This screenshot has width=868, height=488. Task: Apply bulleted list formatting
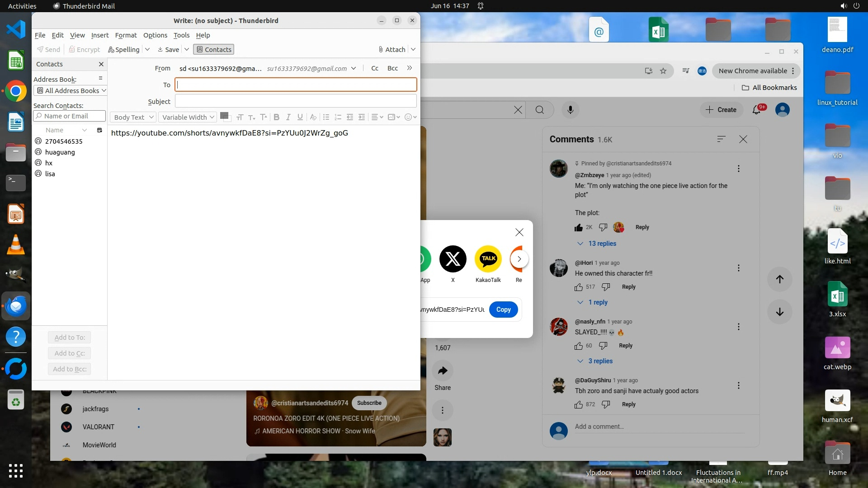326,117
